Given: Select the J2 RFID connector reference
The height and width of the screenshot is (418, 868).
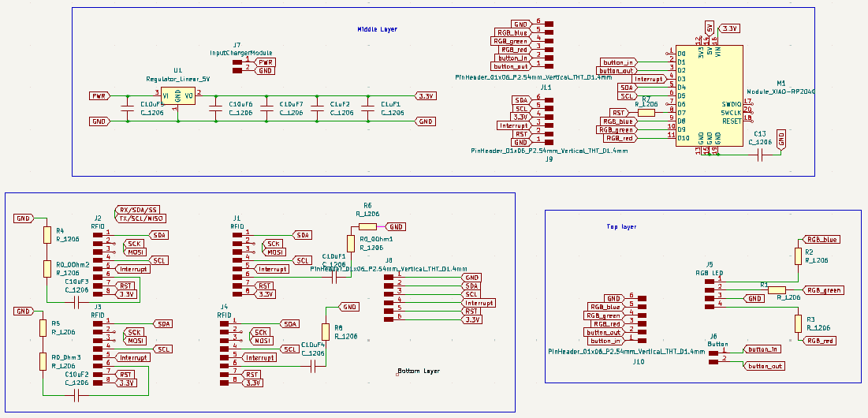Looking at the screenshot, I should coord(98,218).
